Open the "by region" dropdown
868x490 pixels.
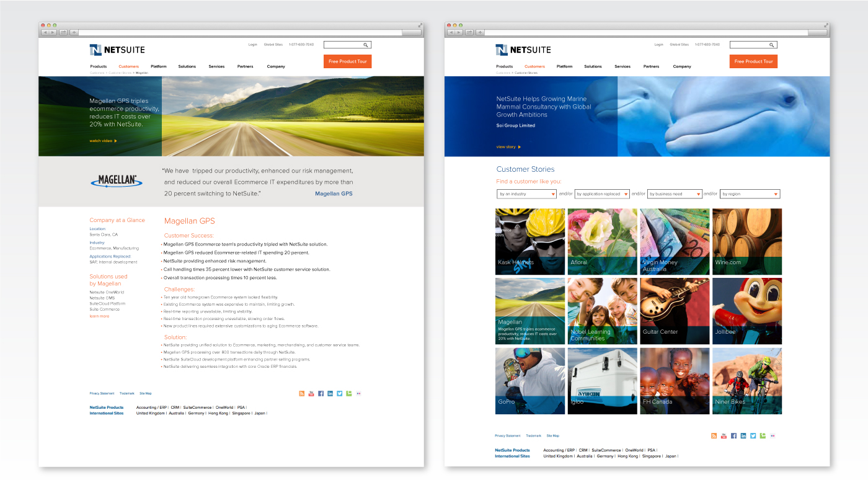pos(750,194)
